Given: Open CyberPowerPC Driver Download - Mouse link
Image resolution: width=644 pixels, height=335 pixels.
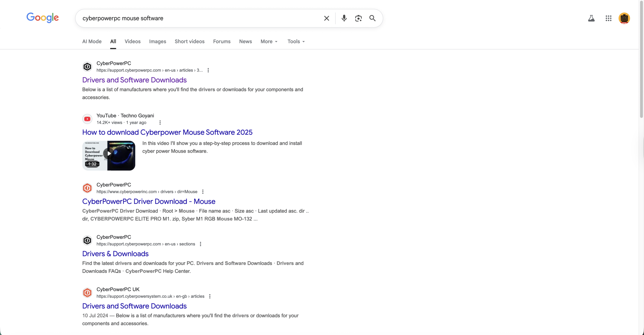Looking at the screenshot, I should (x=149, y=201).
